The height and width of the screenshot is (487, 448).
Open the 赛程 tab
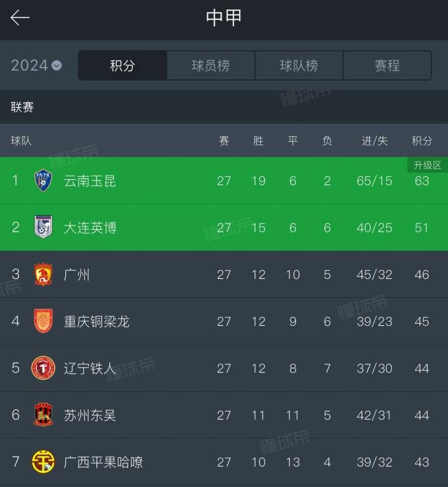pos(387,65)
